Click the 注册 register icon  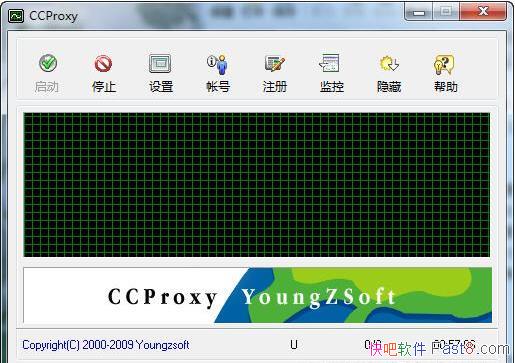275,63
